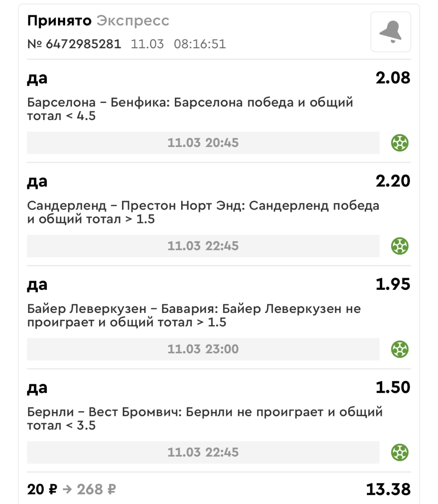Tap the notification bell icon
This screenshot has width=438, height=504.
(391, 32)
